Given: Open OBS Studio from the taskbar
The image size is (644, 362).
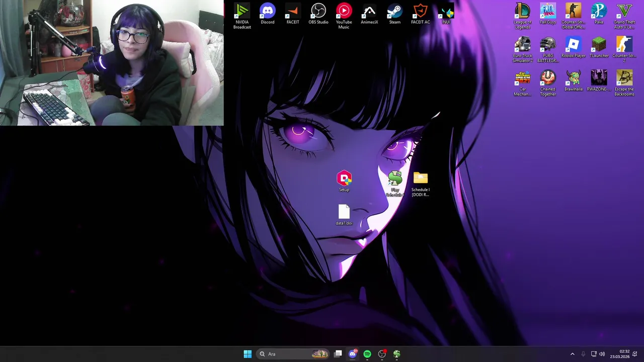Looking at the screenshot, I should [x=382, y=354].
